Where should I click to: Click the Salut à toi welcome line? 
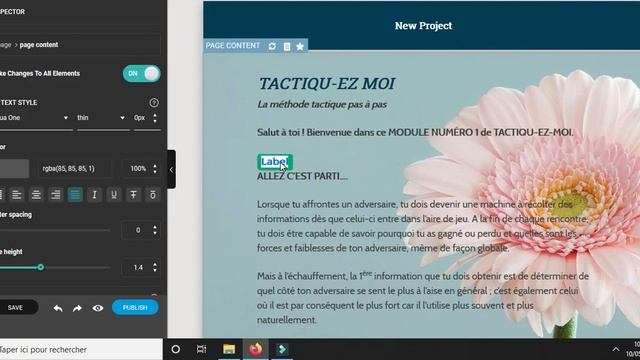(x=415, y=132)
